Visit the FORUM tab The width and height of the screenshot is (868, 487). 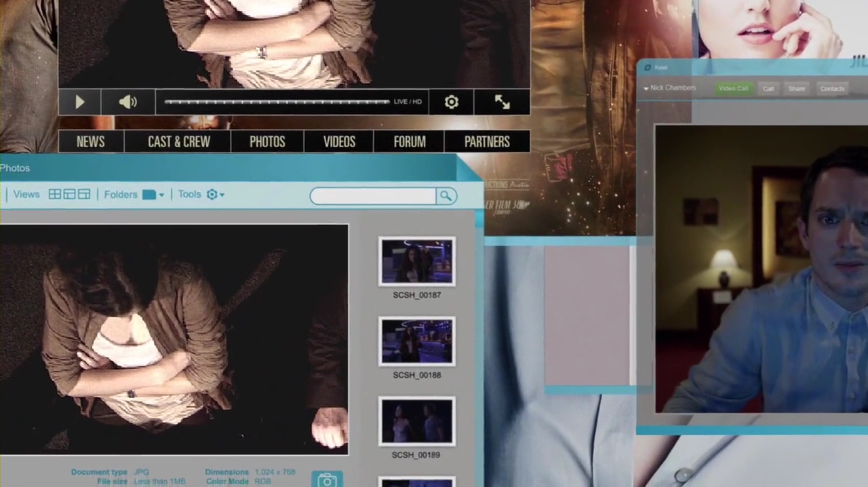coord(410,142)
